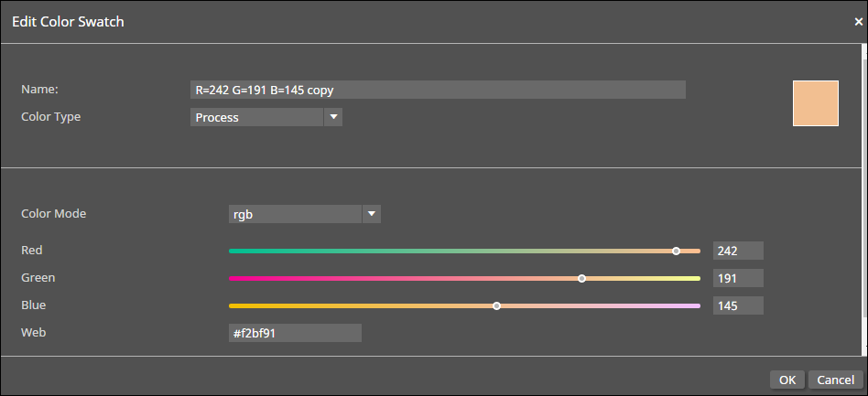This screenshot has height=396, width=868.
Task: Open the Color Mode rgb combo box
Action: pos(295,214)
